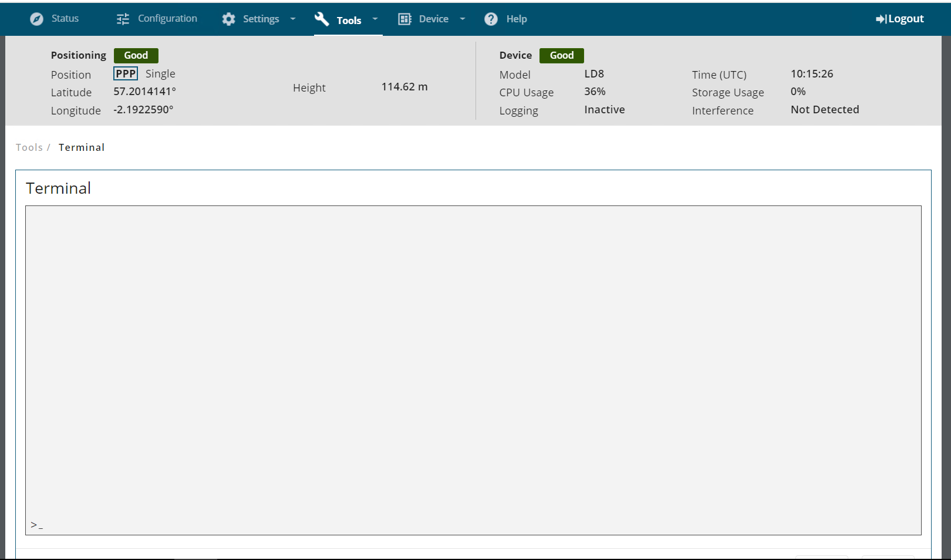Click the Single position type text

160,74
